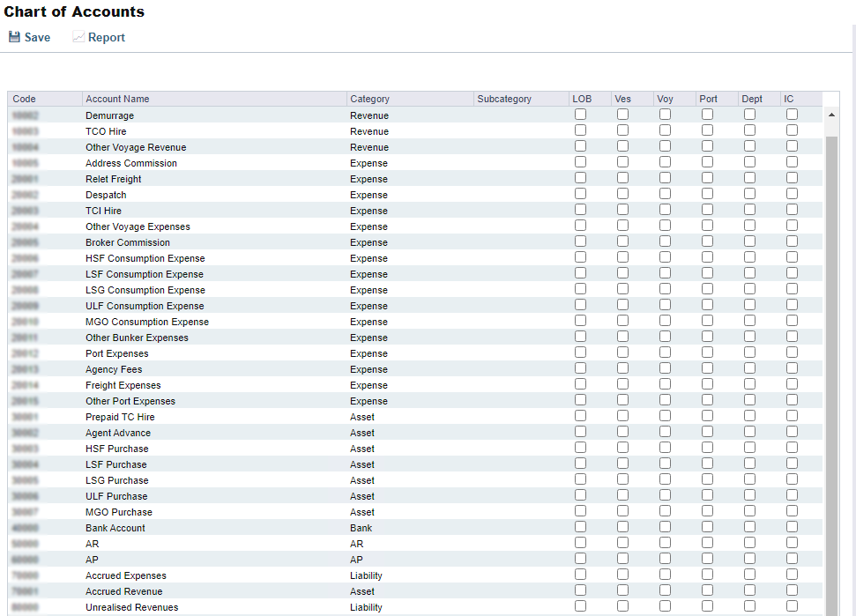Enable LOB checkbox for Broker Commission

click(580, 241)
